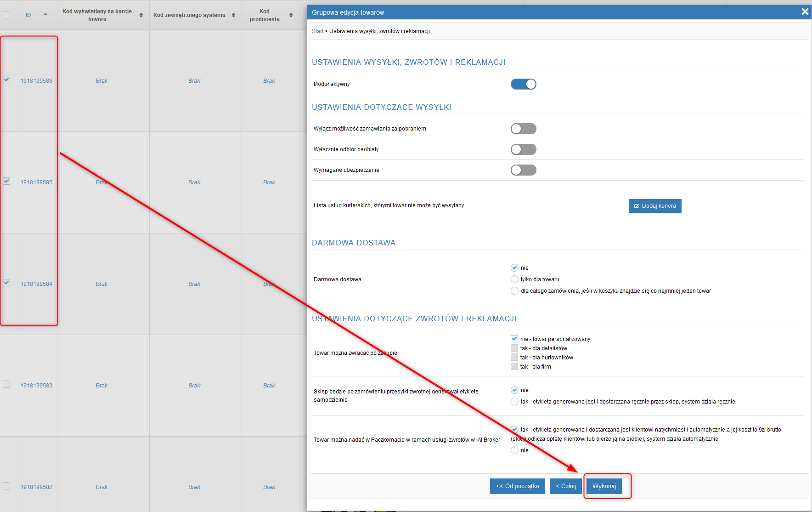Screen dimensions: 812x512
Task: Select free delivery 'dla całego zamówienia' option
Action: pyautogui.click(x=514, y=291)
